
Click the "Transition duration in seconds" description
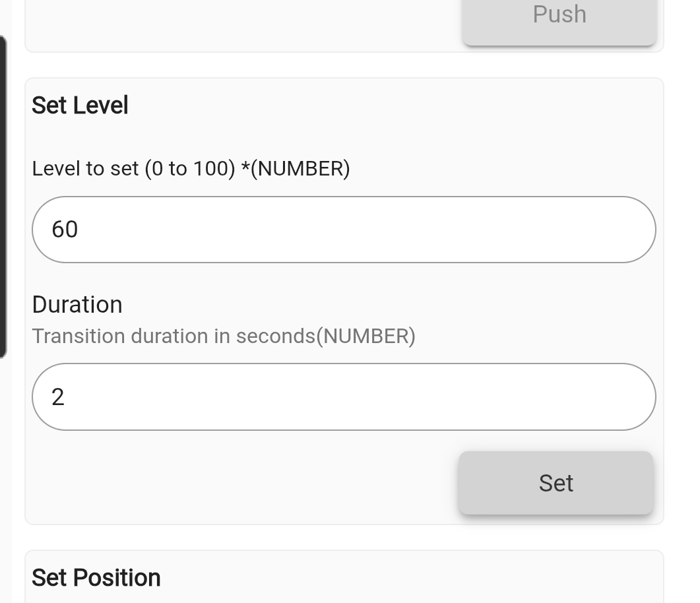(x=174, y=336)
